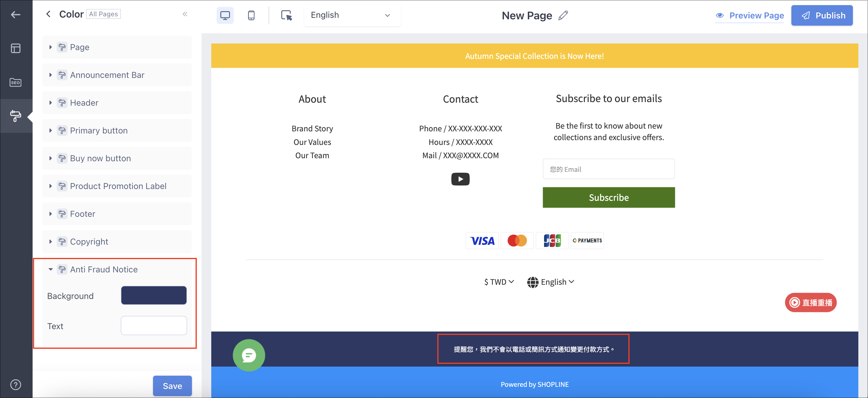
Task: Click the New Page title
Action: click(x=527, y=15)
